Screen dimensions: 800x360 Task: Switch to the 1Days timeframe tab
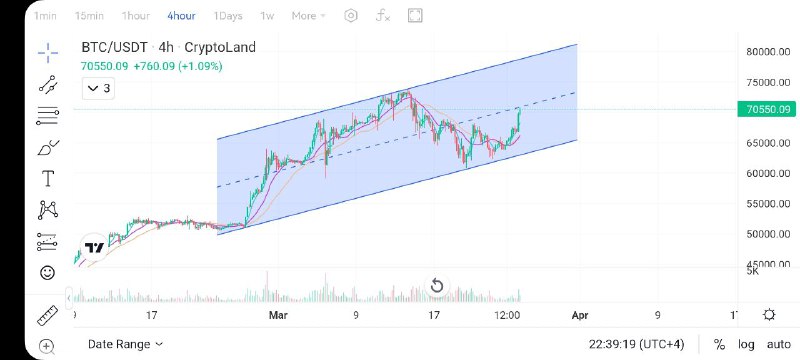point(228,16)
